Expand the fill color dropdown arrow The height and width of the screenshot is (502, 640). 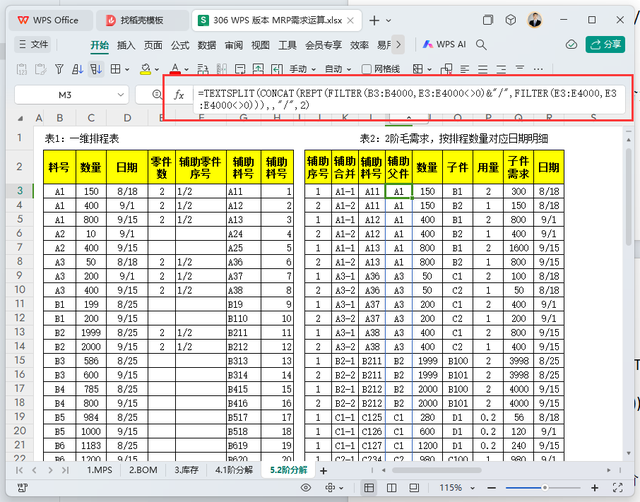coord(157,69)
